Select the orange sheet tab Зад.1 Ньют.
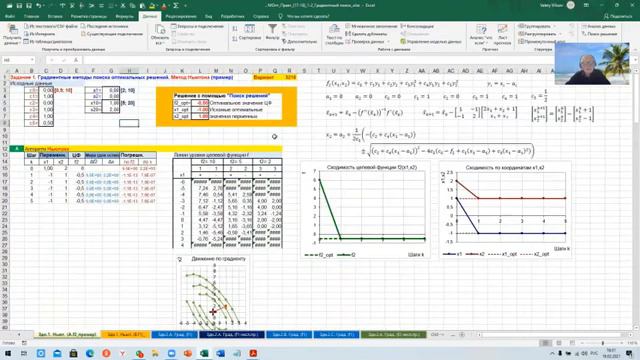This screenshot has width=640, height=360. point(125,335)
